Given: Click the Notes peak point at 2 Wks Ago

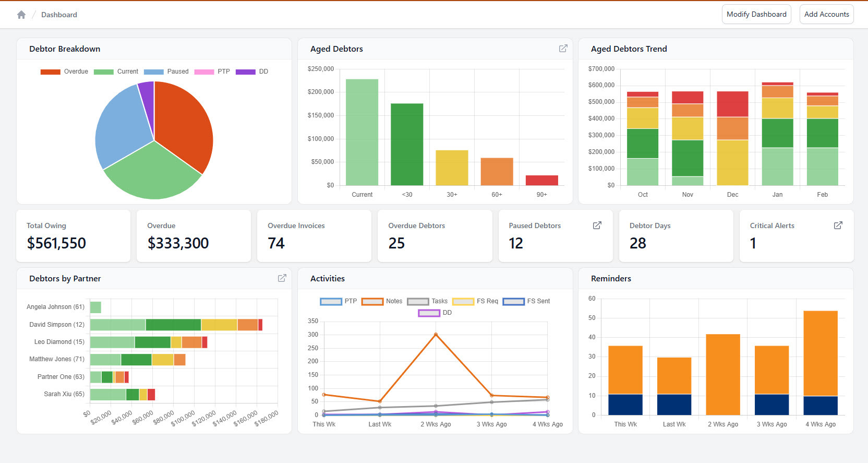Looking at the screenshot, I should point(436,335).
